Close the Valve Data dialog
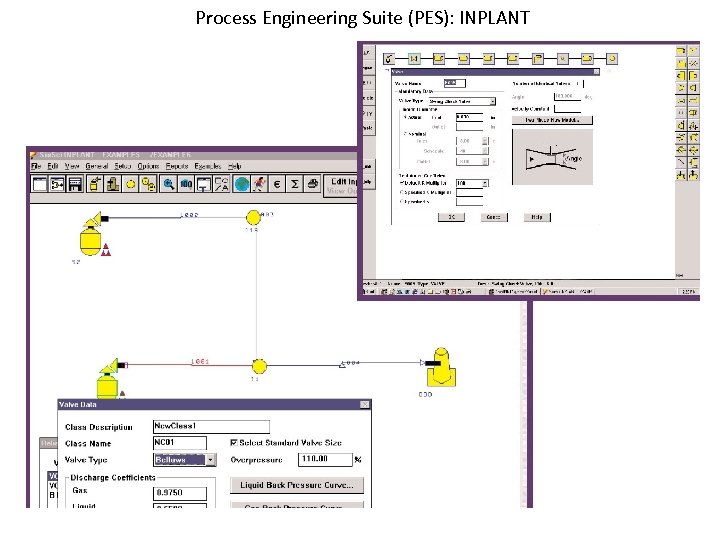The width and height of the screenshot is (720, 540). pos(365,405)
